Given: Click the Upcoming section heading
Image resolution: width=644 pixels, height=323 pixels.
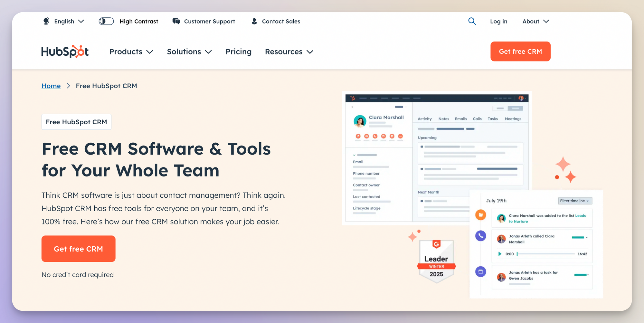Looking at the screenshot, I should click(x=427, y=138).
